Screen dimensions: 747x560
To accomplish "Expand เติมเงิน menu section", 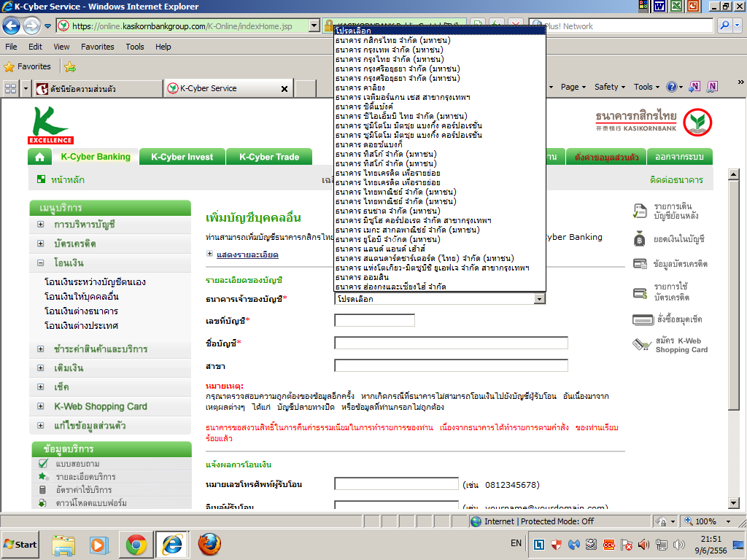I will [x=41, y=368].
